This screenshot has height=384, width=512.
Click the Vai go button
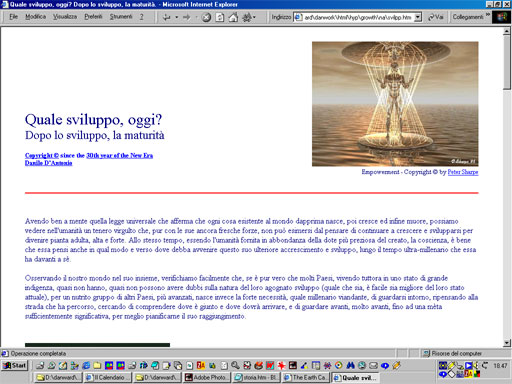(x=436, y=17)
